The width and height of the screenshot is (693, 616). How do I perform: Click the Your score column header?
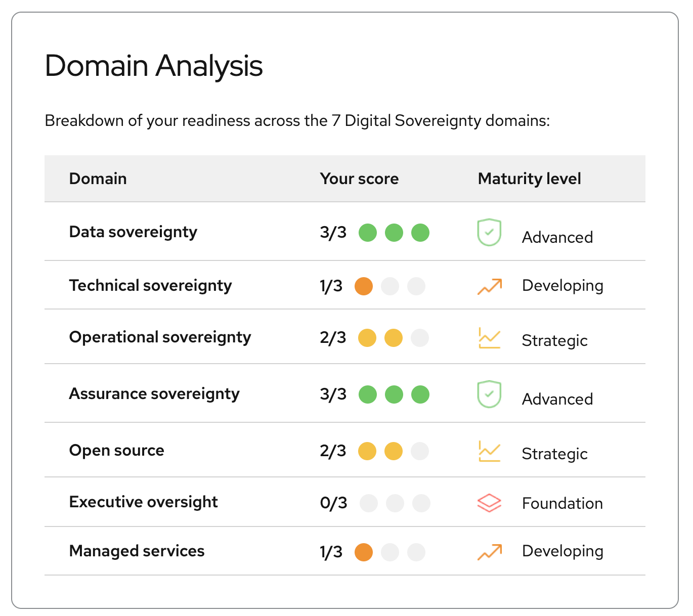tap(359, 179)
